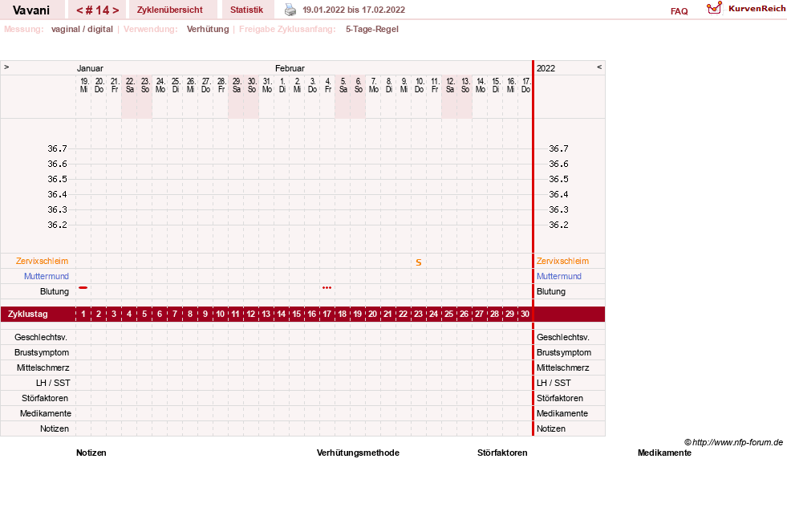Click the right-side LH / SST label

(x=554, y=383)
